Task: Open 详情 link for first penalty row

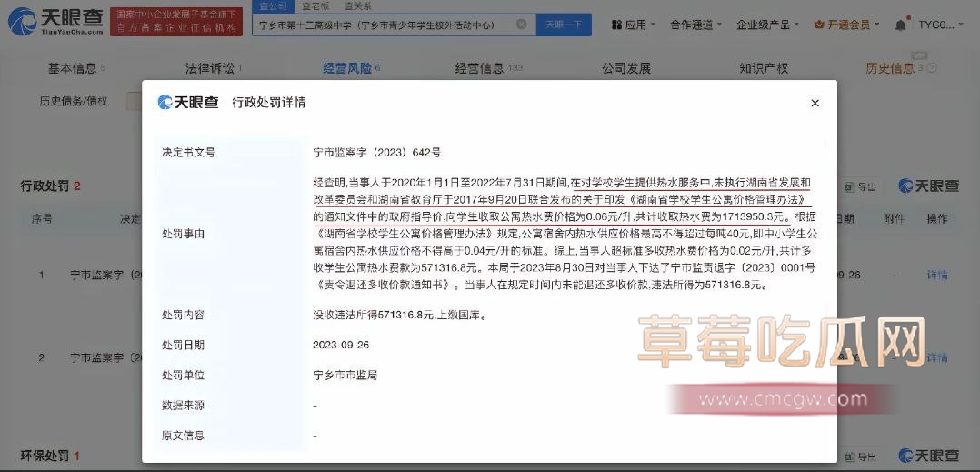Action: (x=936, y=275)
